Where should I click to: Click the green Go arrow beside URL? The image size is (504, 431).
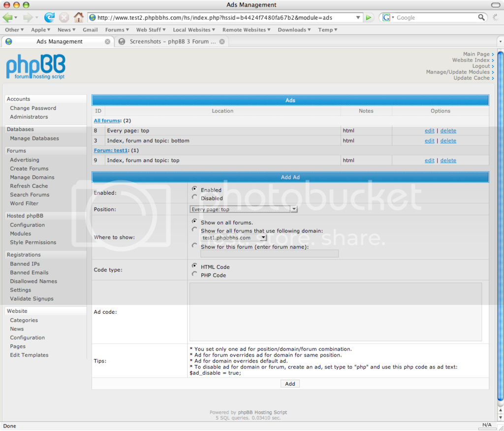point(369,18)
